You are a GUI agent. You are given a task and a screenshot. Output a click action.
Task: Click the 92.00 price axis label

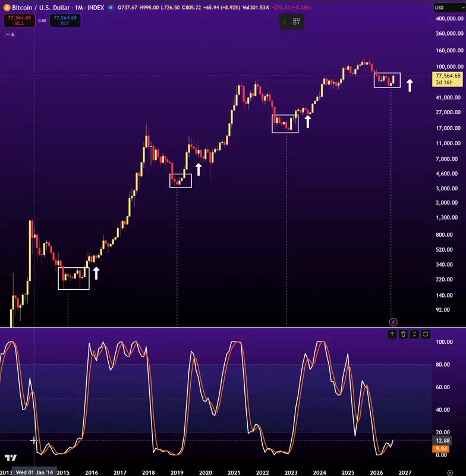click(443, 309)
